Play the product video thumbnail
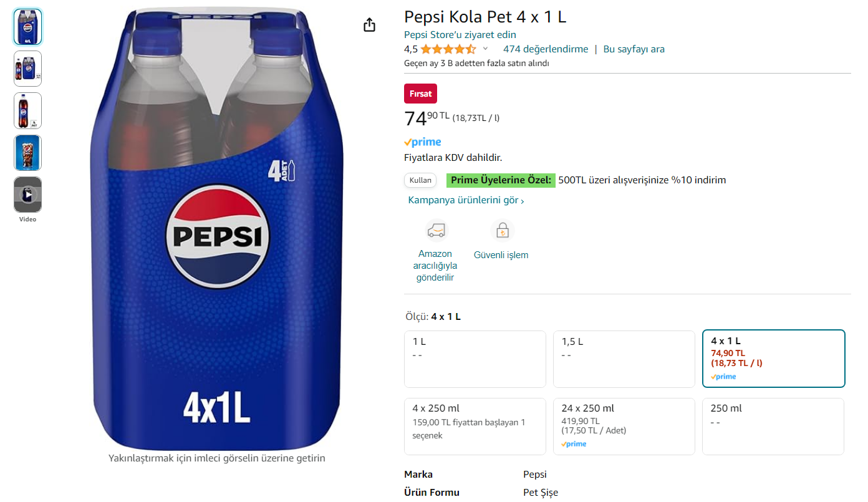The image size is (868, 502). (27, 195)
